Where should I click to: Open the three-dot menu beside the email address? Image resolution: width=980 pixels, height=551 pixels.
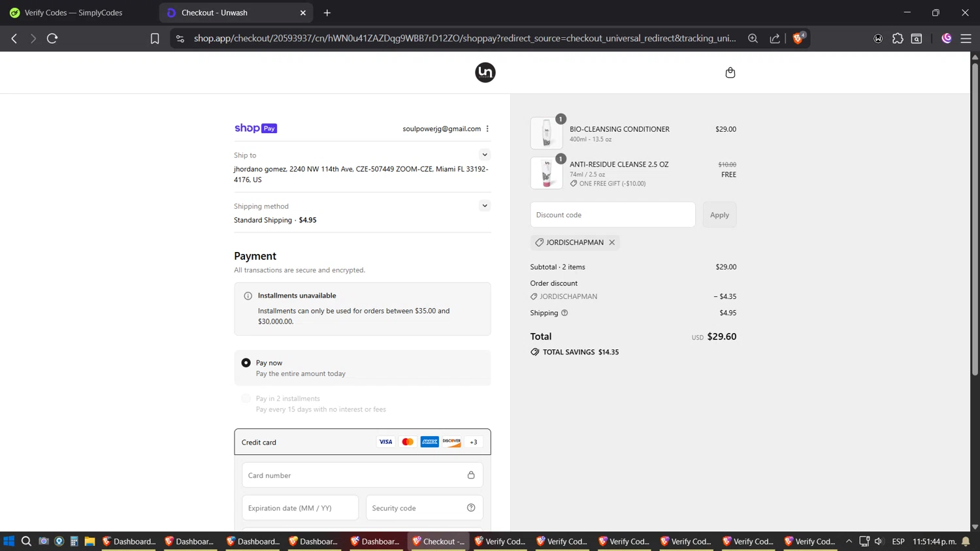click(487, 129)
